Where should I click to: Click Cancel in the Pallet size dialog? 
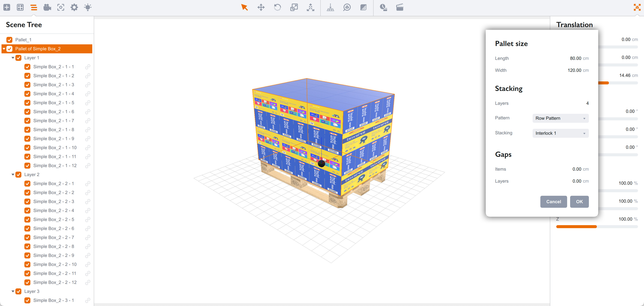coord(553,201)
